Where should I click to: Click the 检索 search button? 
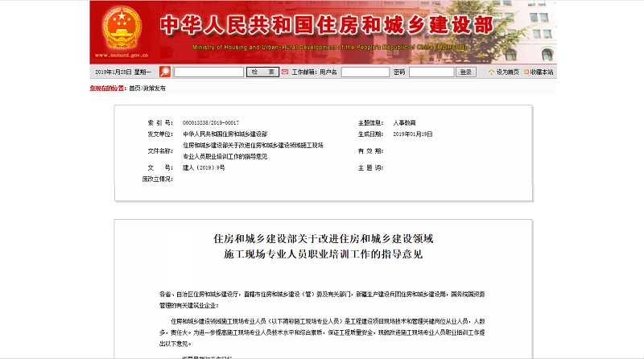point(262,72)
